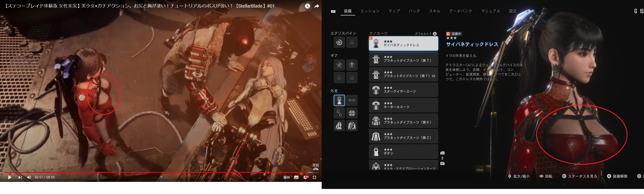
Task: Click the R1 next-tab icon
Action: tap(528, 11)
